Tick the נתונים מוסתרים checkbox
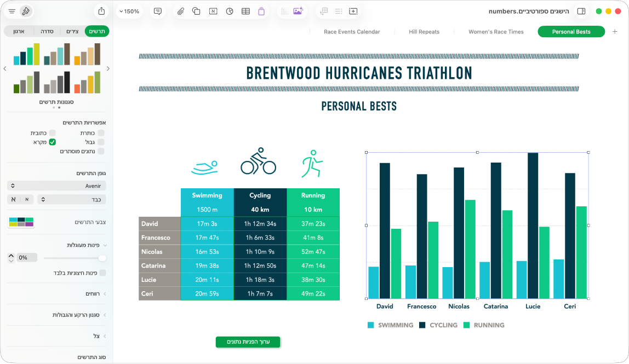Image resolution: width=629 pixels, height=364 pixels. [x=101, y=151]
